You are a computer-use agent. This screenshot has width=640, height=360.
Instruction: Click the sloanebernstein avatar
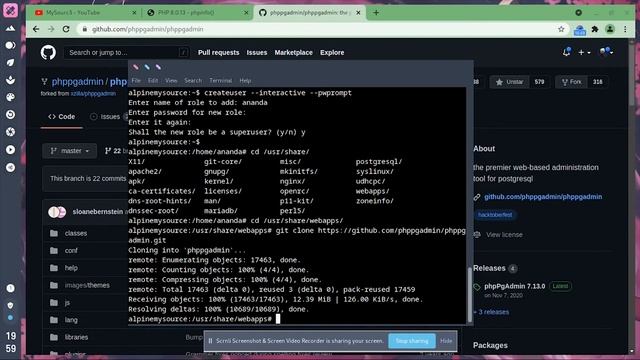pos(57,212)
